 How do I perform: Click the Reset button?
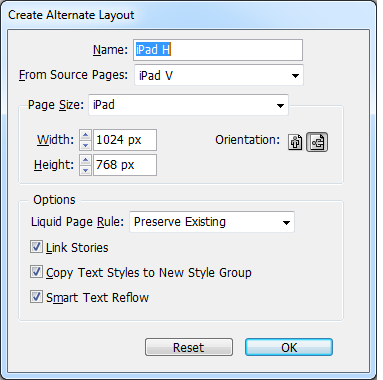tap(189, 347)
